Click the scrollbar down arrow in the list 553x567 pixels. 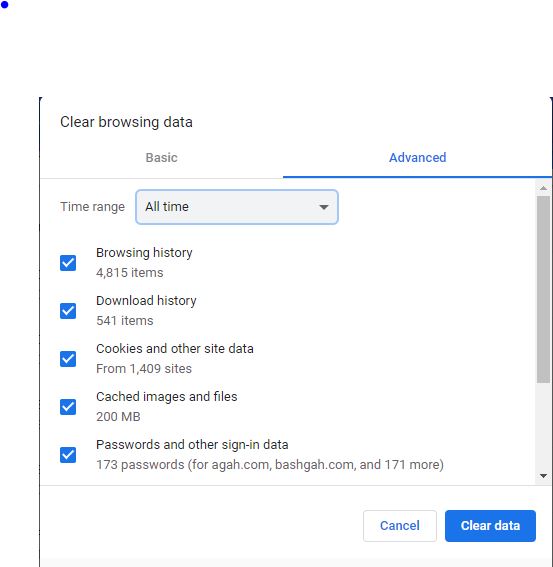click(543, 476)
